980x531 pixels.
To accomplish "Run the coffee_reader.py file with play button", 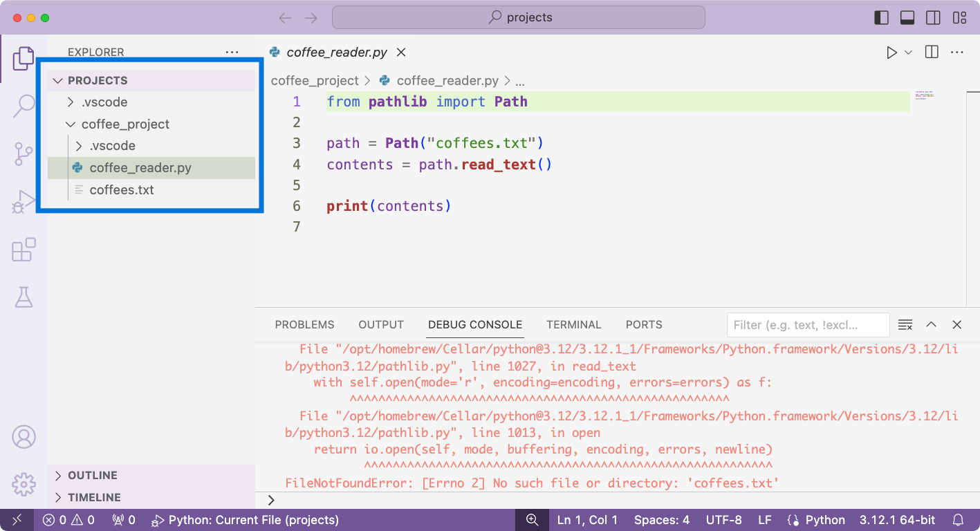I will point(891,52).
